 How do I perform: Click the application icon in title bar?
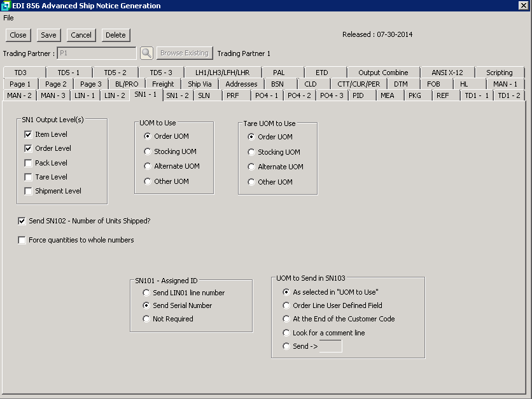point(6,6)
